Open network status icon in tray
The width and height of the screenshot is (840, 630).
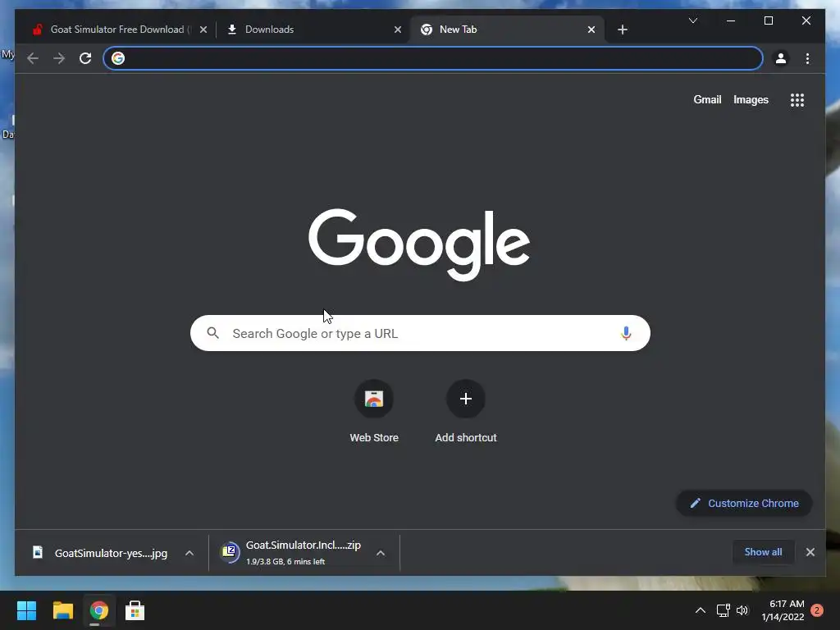click(x=724, y=610)
